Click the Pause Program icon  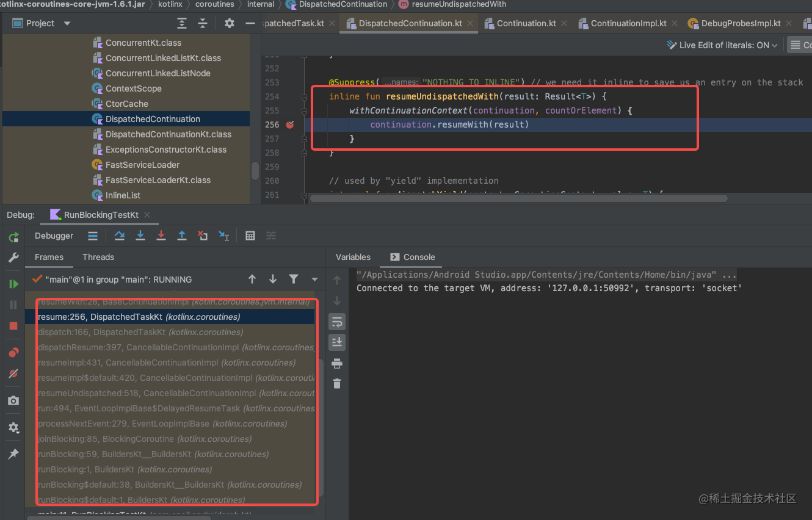(x=13, y=305)
